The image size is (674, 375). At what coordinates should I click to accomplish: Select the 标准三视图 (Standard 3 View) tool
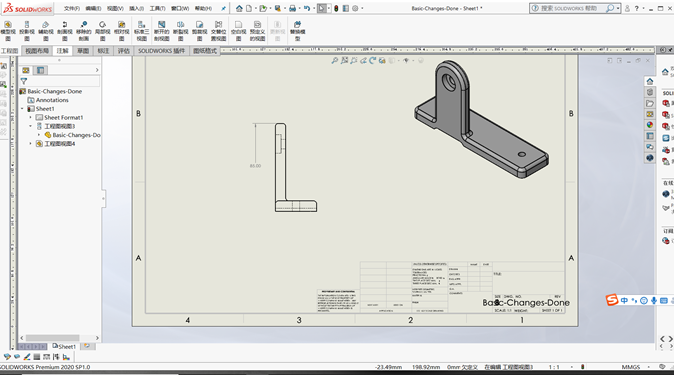click(x=141, y=31)
